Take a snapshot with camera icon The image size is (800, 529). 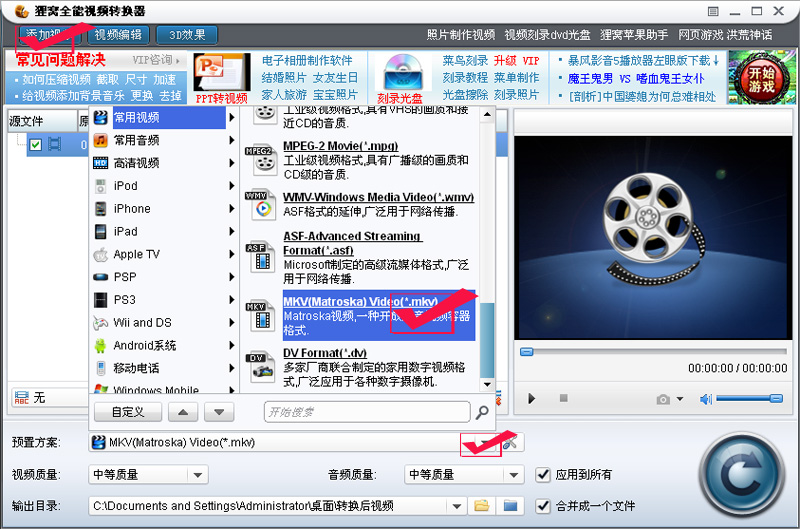click(x=663, y=399)
